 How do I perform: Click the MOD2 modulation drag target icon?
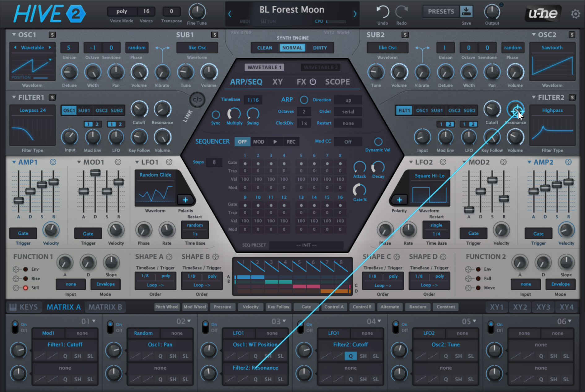click(x=503, y=162)
